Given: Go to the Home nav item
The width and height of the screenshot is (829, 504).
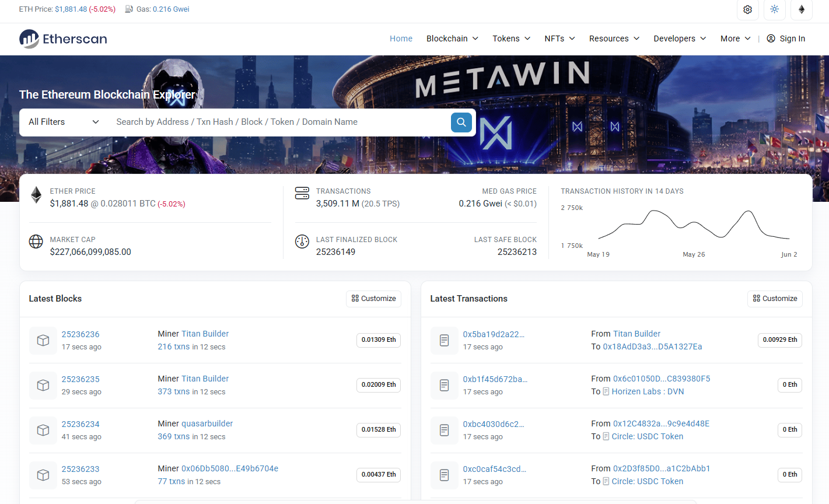Looking at the screenshot, I should (x=401, y=38).
